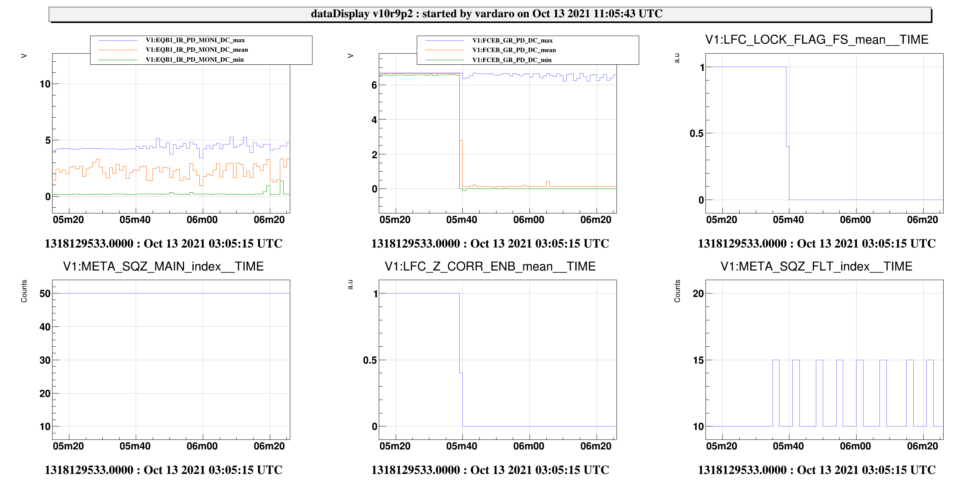Click GPS timestamp under LFC_Z_CORR_ENB plot
This screenshot has width=980, height=482.
(490, 470)
